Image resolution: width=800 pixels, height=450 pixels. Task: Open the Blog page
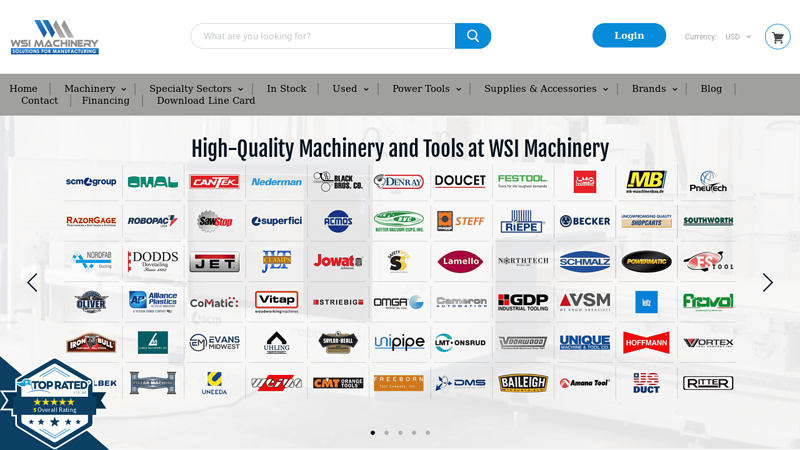pyautogui.click(x=711, y=89)
